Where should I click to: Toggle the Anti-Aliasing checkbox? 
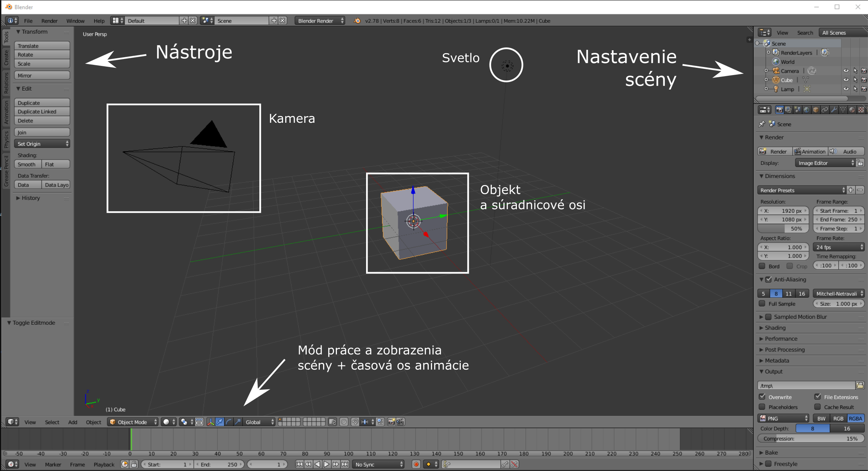[768, 279]
